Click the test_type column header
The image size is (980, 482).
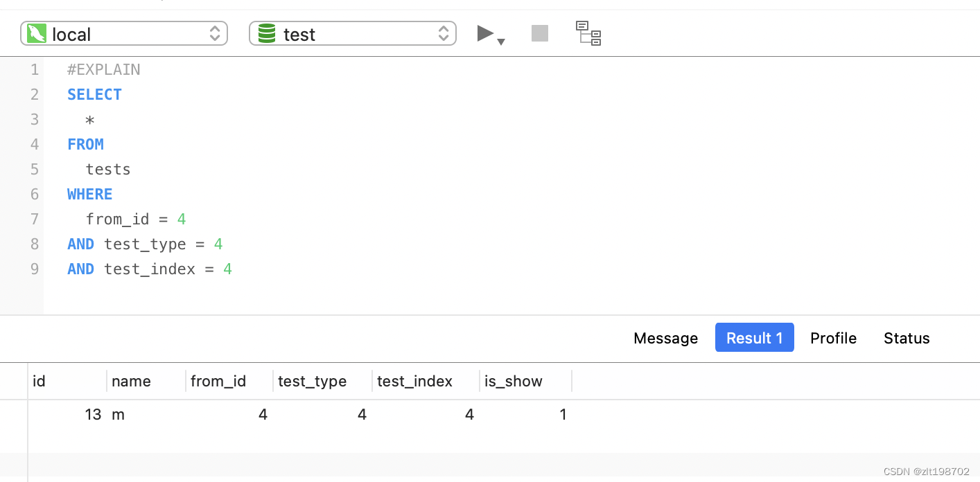[x=312, y=381]
